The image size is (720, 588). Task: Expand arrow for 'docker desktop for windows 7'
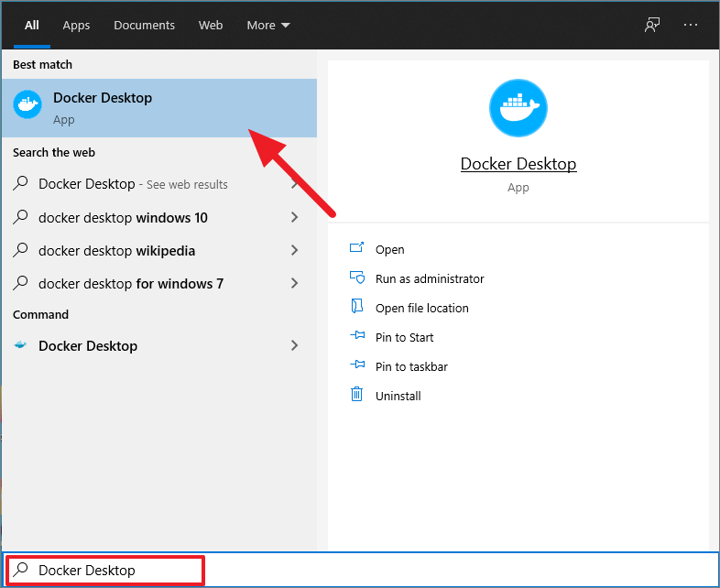click(295, 283)
